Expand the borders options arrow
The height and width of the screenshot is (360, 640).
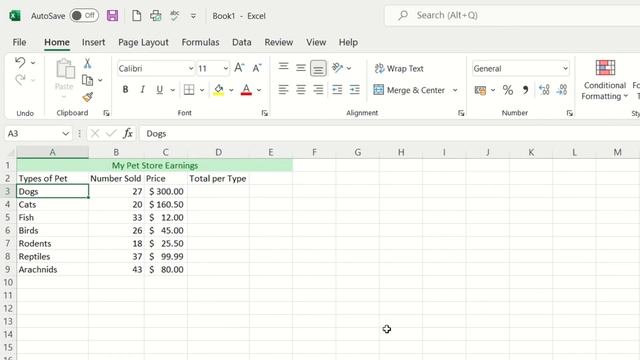[x=202, y=90]
